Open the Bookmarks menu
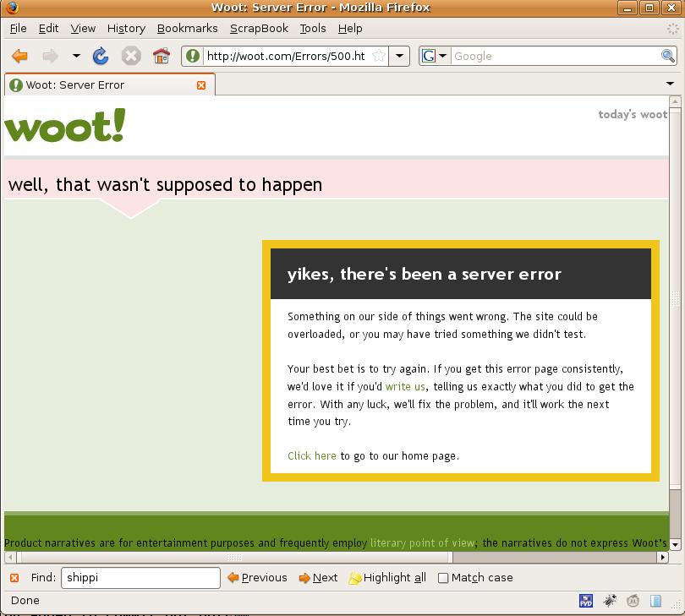 pyautogui.click(x=187, y=28)
